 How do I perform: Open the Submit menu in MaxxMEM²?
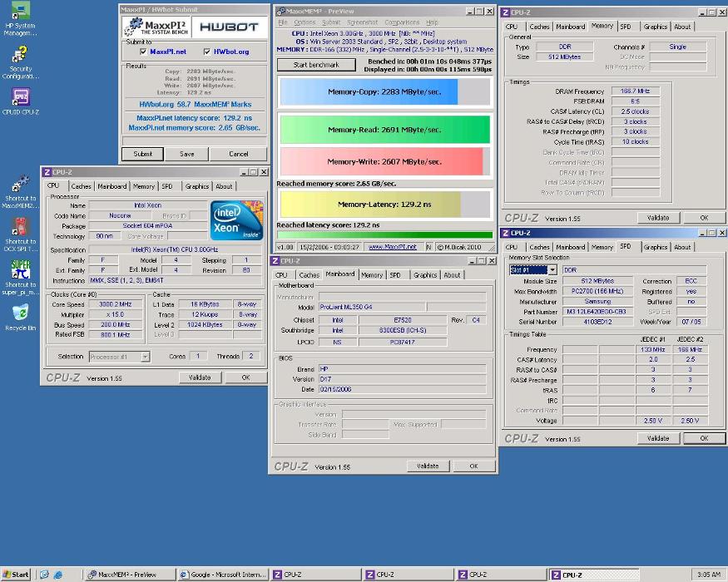click(x=331, y=22)
